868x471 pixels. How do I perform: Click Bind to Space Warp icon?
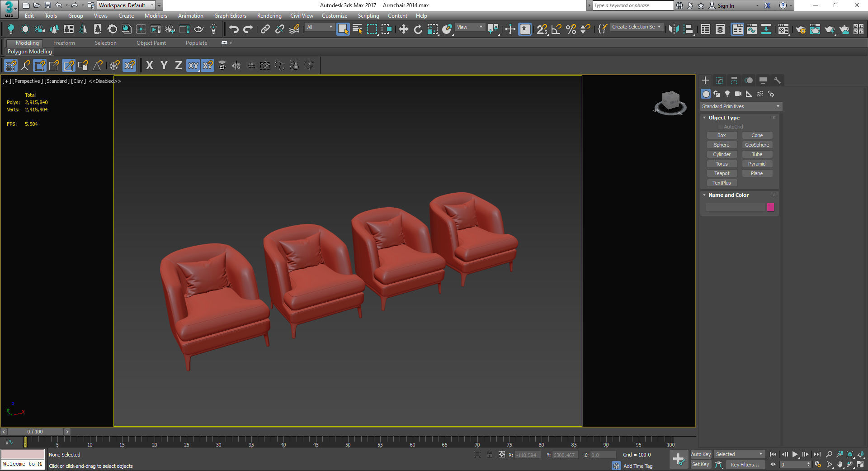(x=294, y=29)
